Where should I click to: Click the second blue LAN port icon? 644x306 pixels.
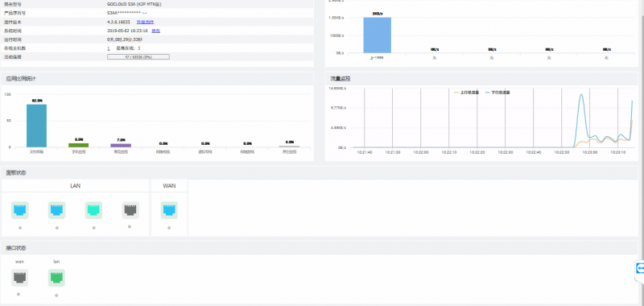[x=56, y=210]
